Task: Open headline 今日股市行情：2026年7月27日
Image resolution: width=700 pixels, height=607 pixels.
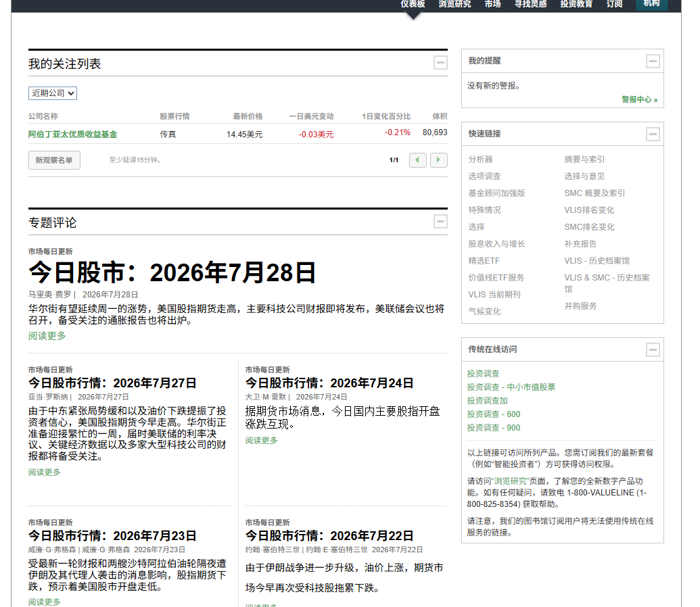Action: tap(112, 383)
